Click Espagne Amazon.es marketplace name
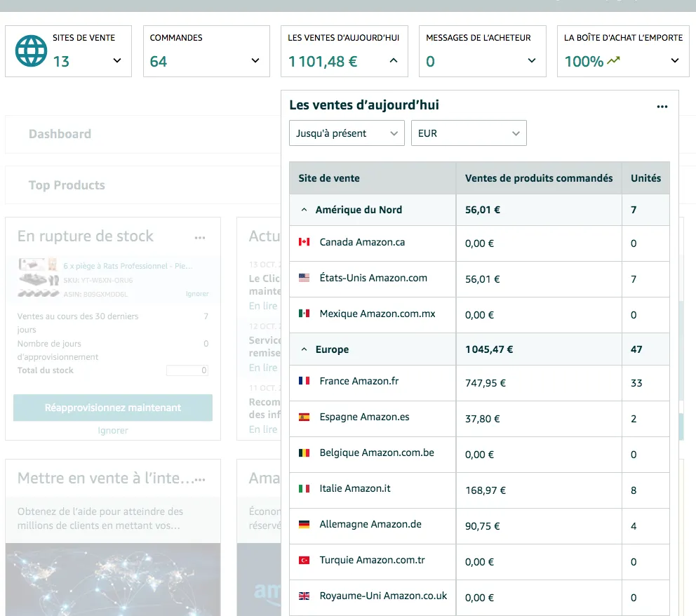This screenshot has height=616, width=696. point(364,417)
